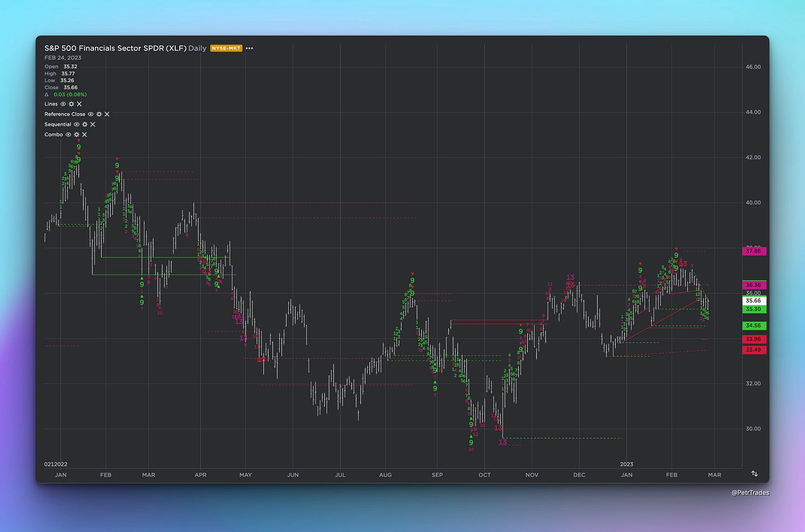Click MAY on the time axis
The image size is (805, 532).
tap(245, 475)
